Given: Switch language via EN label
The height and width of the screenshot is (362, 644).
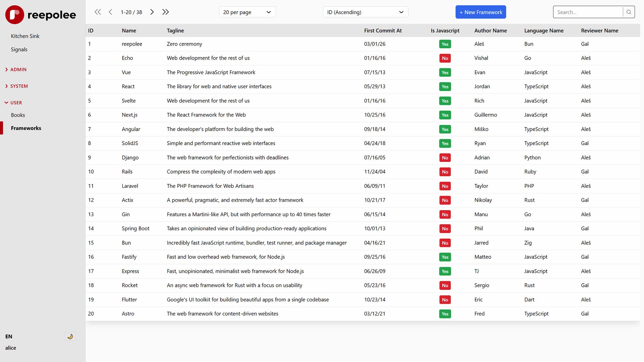Looking at the screenshot, I should 9,337.
